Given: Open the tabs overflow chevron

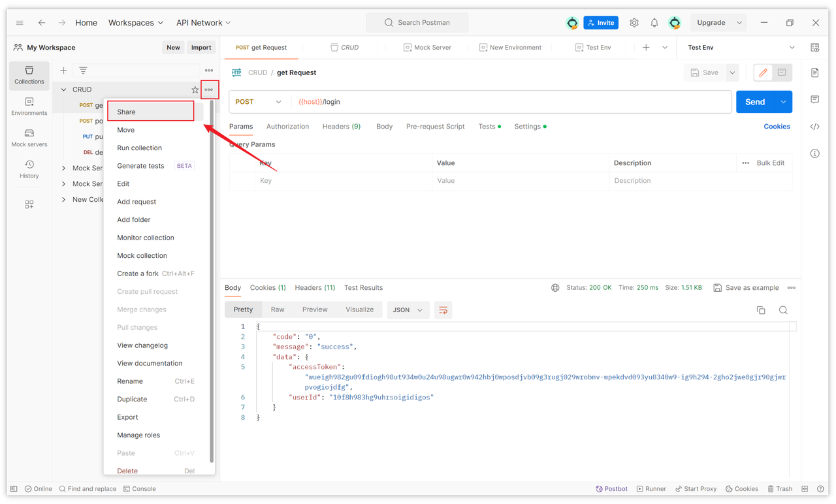Looking at the screenshot, I should click(x=665, y=48).
